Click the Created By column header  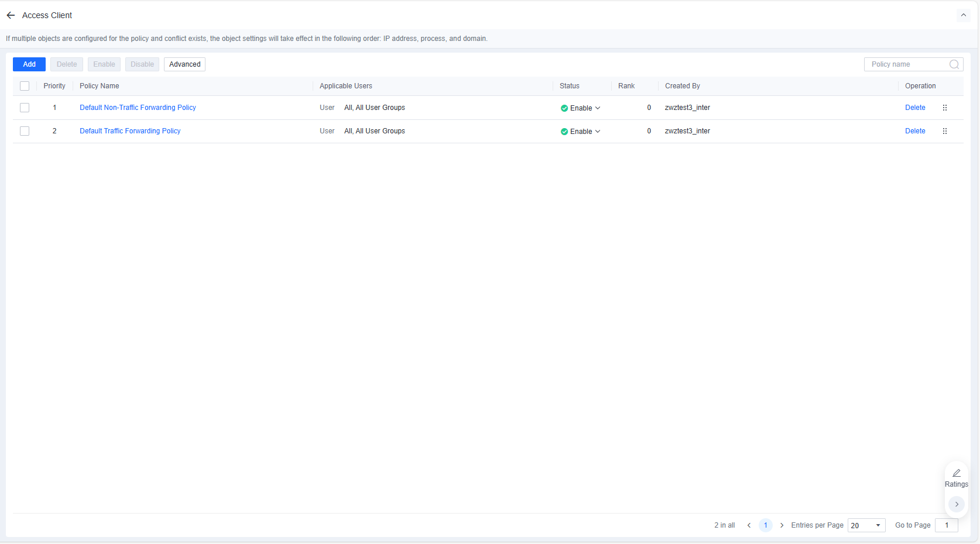[x=683, y=86]
